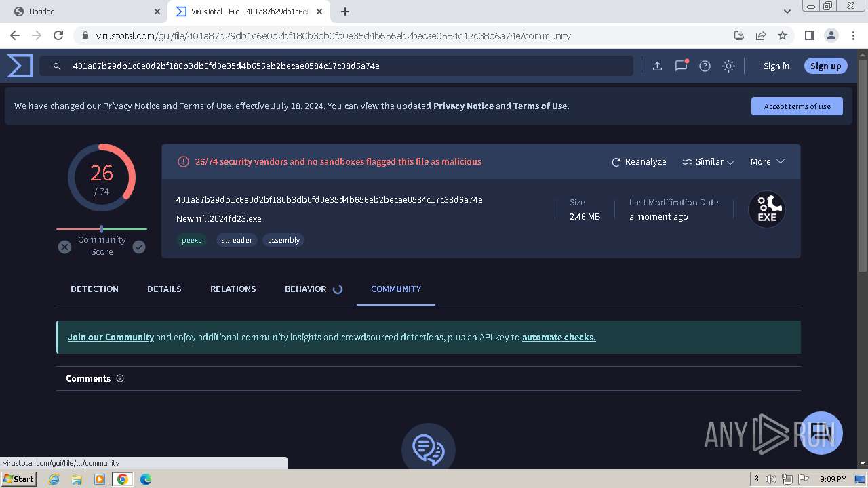Click the blue chat bubble floating button

coord(821,433)
